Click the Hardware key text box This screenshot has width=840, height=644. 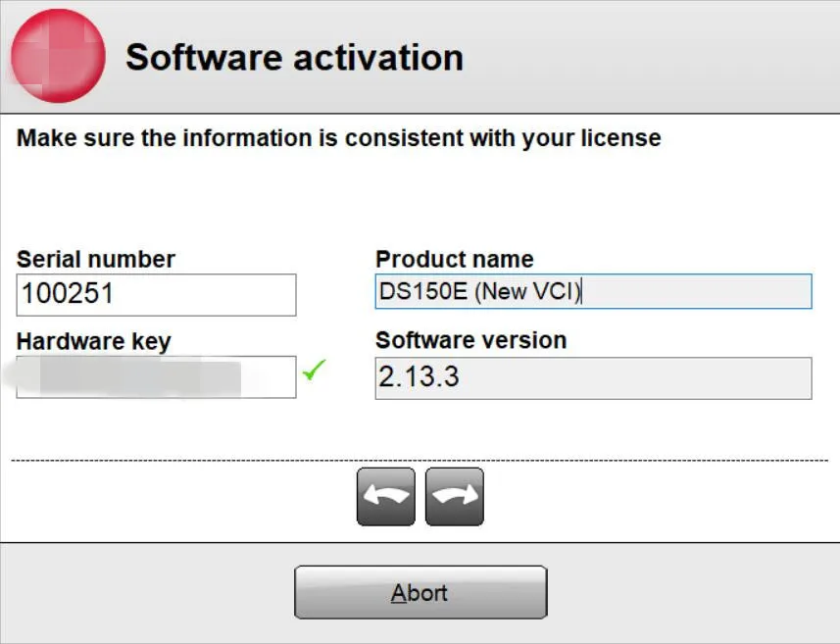(155, 375)
